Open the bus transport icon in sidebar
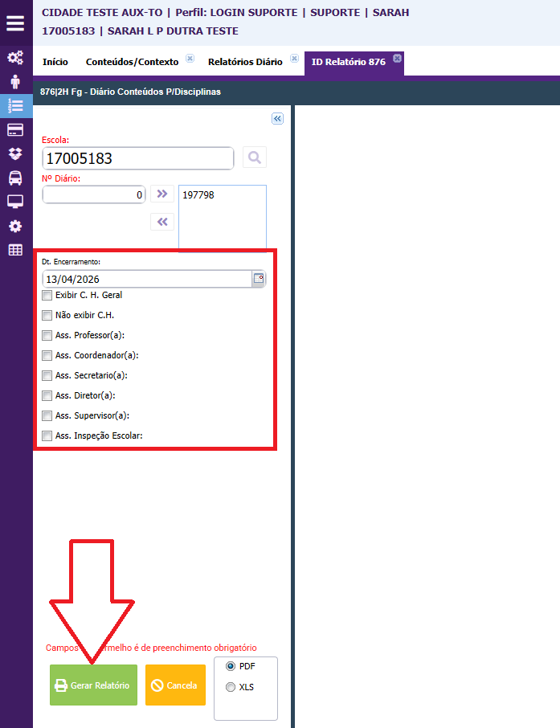Image resolution: width=560 pixels, height=728 pixels. (x=15, y=178)
